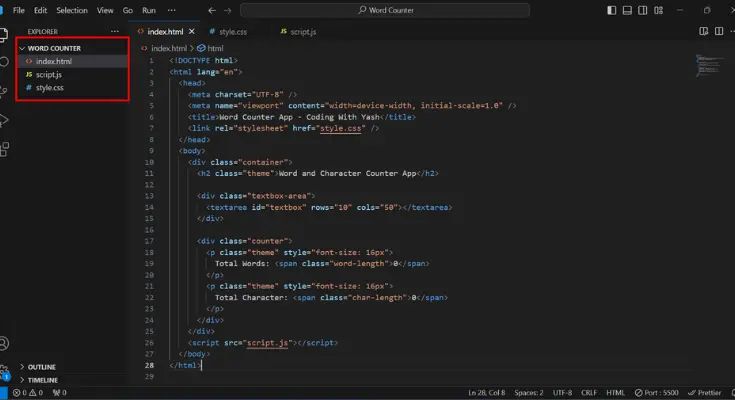Toggle the primary side bar layout icon
The height and width of the screenshot is (400, 735).
[611, 10]
